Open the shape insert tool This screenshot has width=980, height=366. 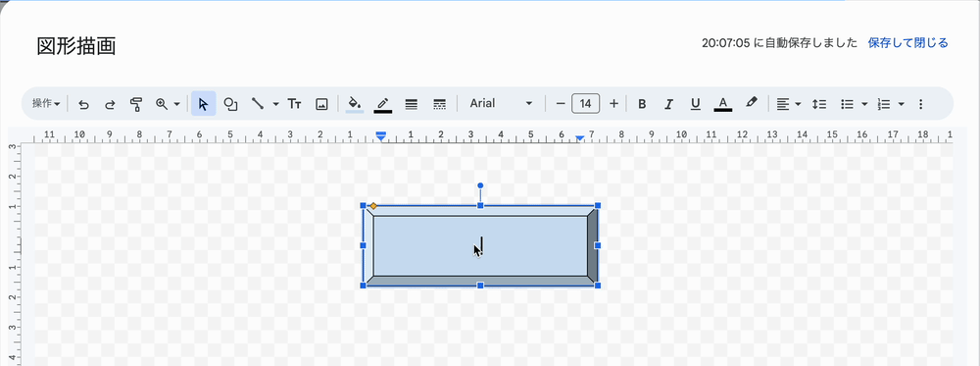coord(230,104)
